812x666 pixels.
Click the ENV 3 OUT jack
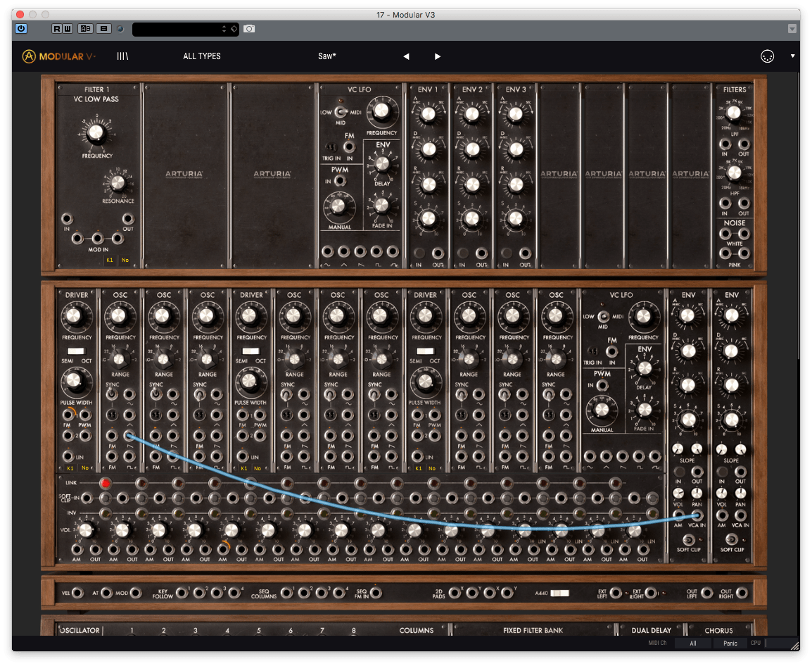pos(525,253)
